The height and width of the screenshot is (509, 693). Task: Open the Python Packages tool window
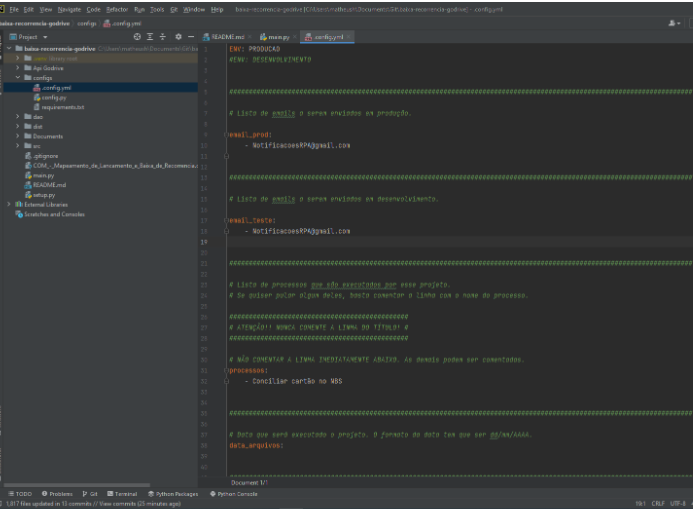pos(173,494)
